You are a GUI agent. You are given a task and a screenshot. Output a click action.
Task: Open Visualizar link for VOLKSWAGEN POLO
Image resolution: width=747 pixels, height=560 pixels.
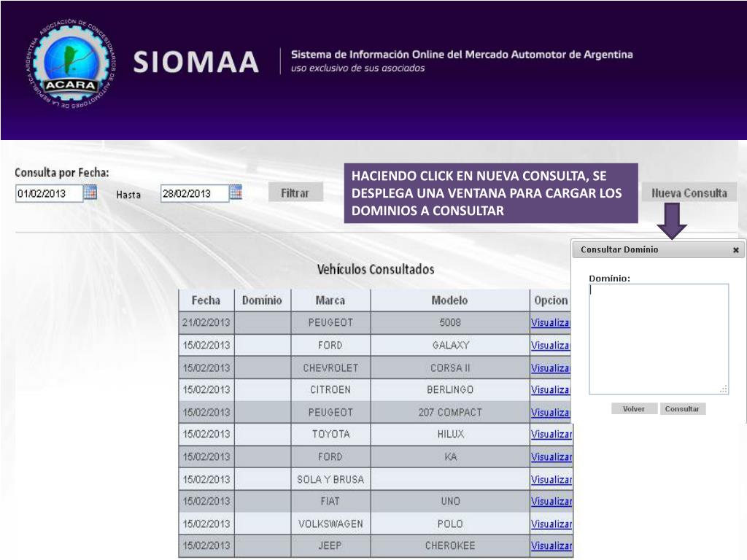[x=551, y=524]
